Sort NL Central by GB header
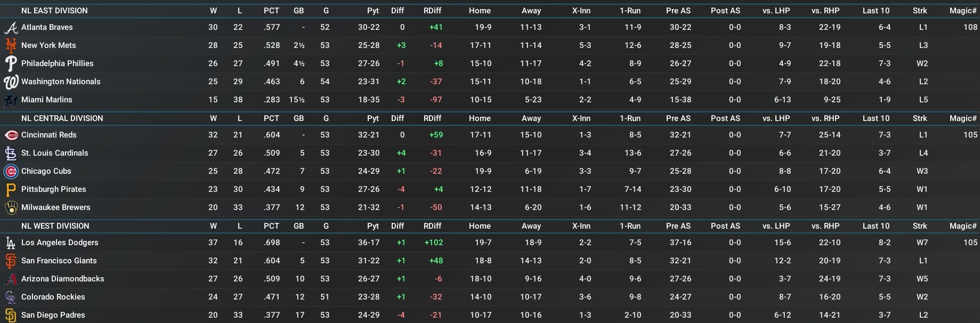 click(x=298, y=118)
